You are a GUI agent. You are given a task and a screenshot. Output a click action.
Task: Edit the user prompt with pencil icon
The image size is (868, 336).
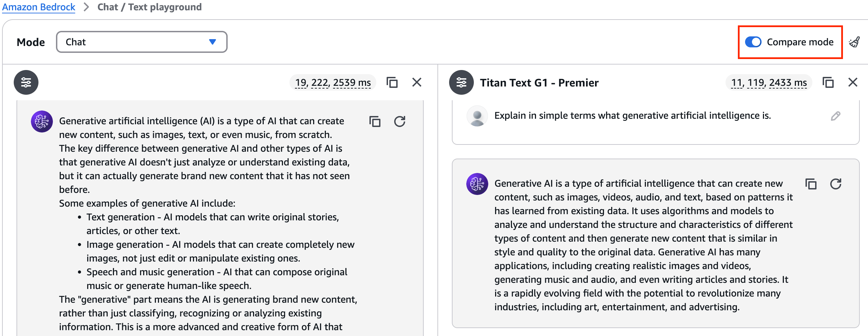836,116
